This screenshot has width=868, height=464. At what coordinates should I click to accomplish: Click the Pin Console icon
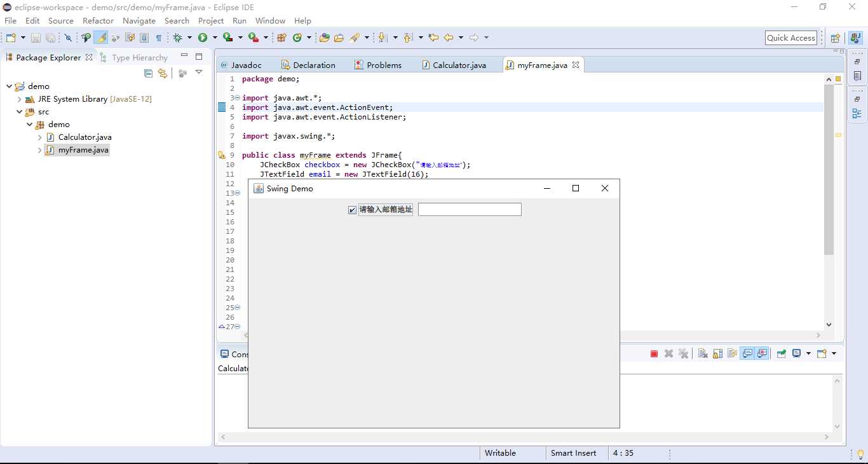(x=782, y=354)
